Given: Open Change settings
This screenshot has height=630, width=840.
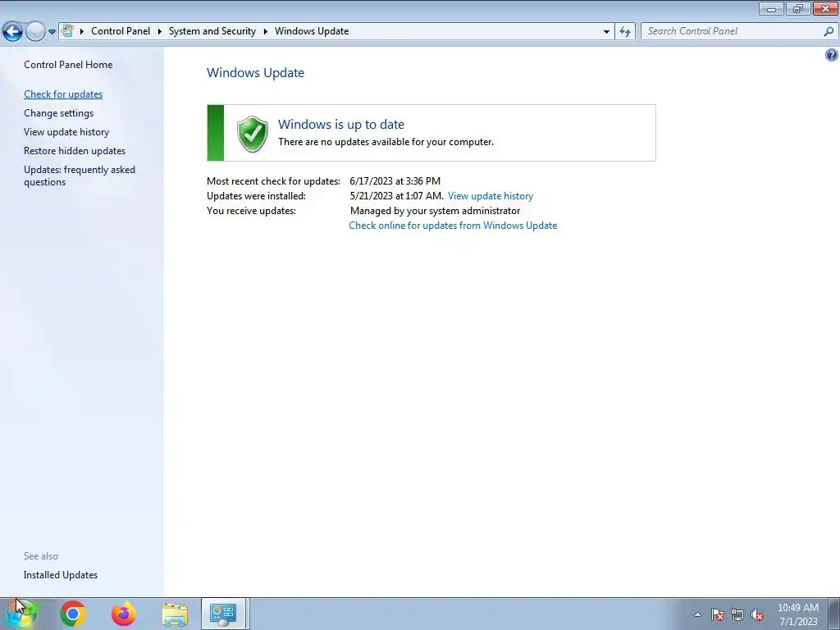Looking at the screenshot, I should coord(58,113).
